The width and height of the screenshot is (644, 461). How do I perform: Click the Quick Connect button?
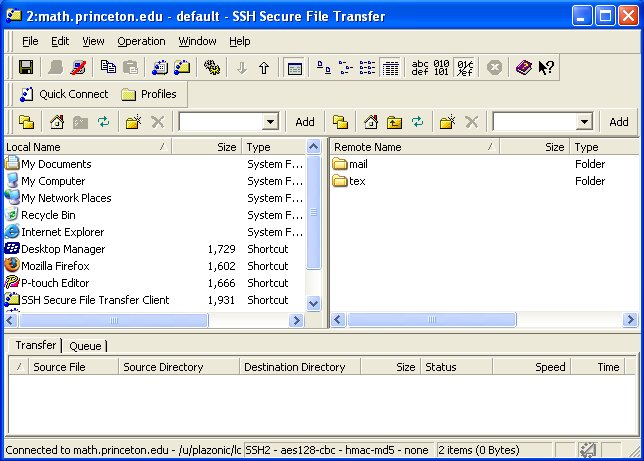click(64, 94)
